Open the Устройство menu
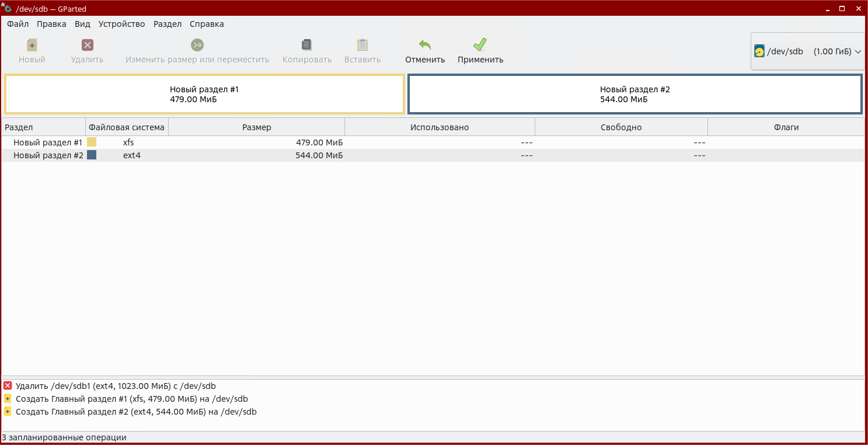 121,24
